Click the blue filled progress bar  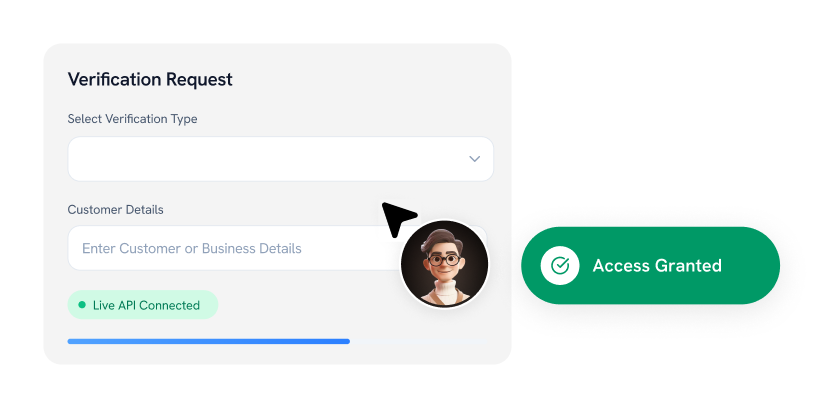coord(208,341)
